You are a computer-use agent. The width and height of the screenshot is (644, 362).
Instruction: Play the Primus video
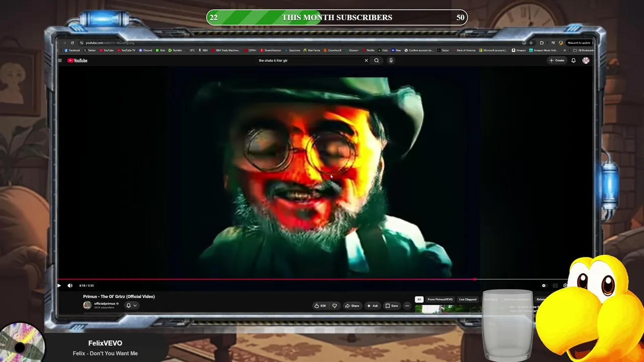pos(59,286)
